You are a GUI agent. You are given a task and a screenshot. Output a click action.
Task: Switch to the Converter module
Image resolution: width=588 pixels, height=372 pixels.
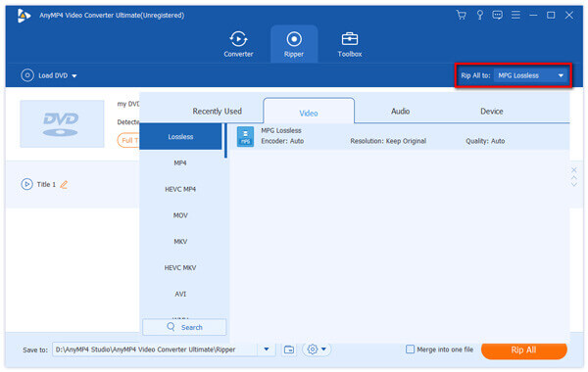(238, 44)
